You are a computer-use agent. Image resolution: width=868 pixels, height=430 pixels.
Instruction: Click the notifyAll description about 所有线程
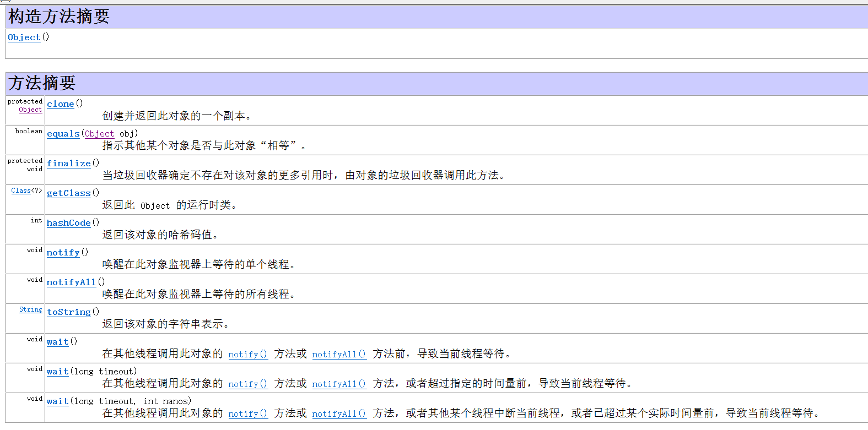tap(199, 295)
